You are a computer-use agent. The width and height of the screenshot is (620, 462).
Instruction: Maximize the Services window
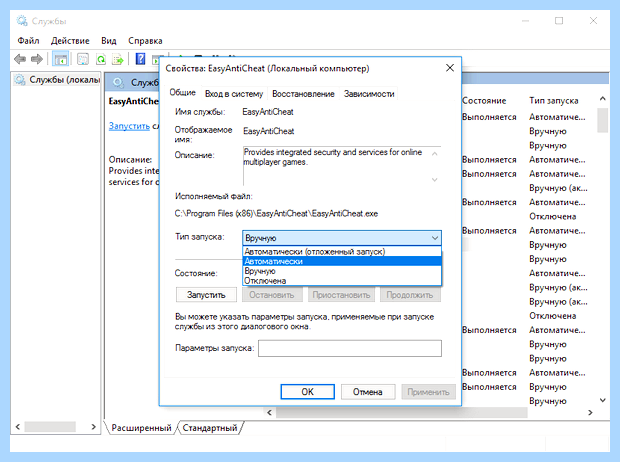559,21
